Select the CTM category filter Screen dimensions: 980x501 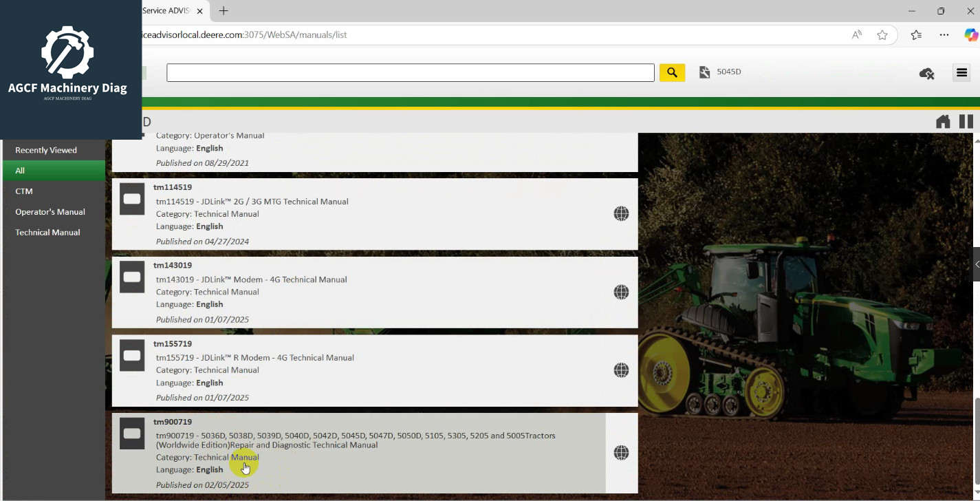pyautogui.click(x=54, y=191)
